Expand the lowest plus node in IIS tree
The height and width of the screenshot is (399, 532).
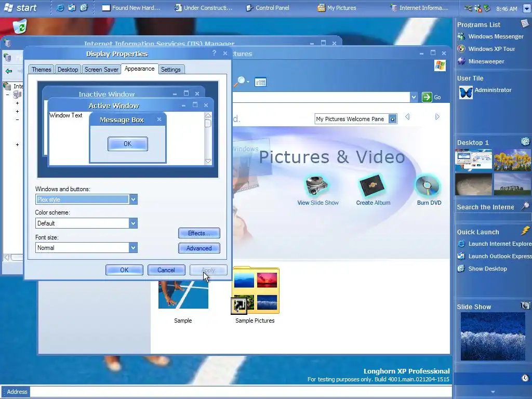(x=17, y=145)
